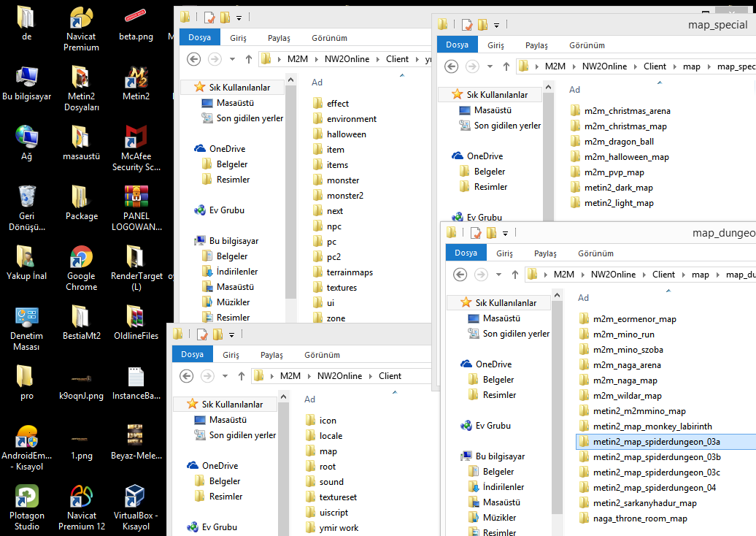Open the Navicat Premium desktop shortcut
Screen dimensions: 756x536
[x=81, y=29]
